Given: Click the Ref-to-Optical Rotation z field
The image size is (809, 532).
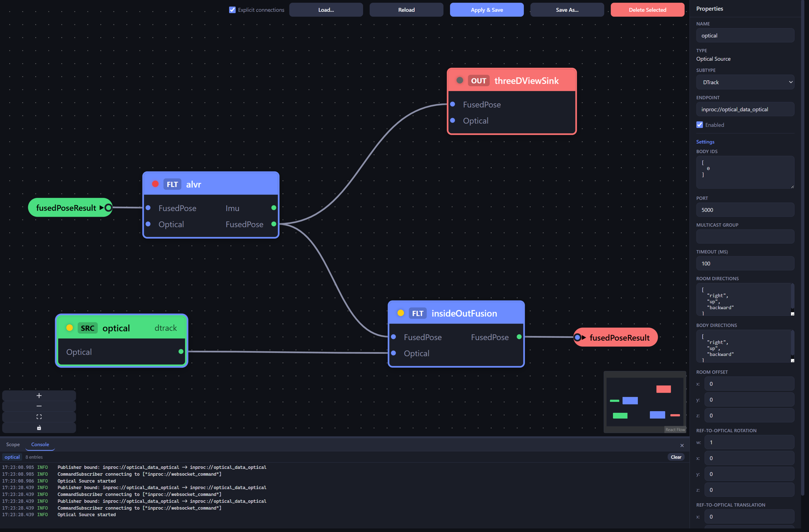Looking at the screenshot, I should (749, 490).
